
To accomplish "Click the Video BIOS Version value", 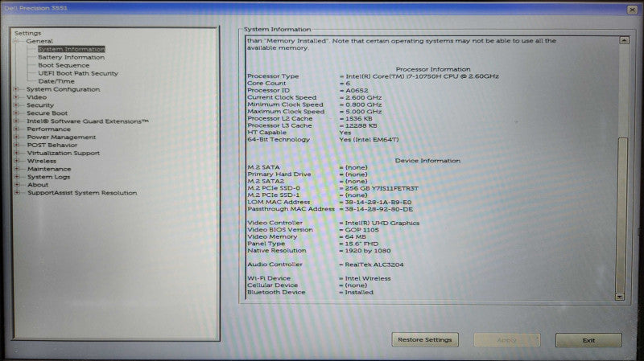I will pyautogui.click(x=361, y=230).
